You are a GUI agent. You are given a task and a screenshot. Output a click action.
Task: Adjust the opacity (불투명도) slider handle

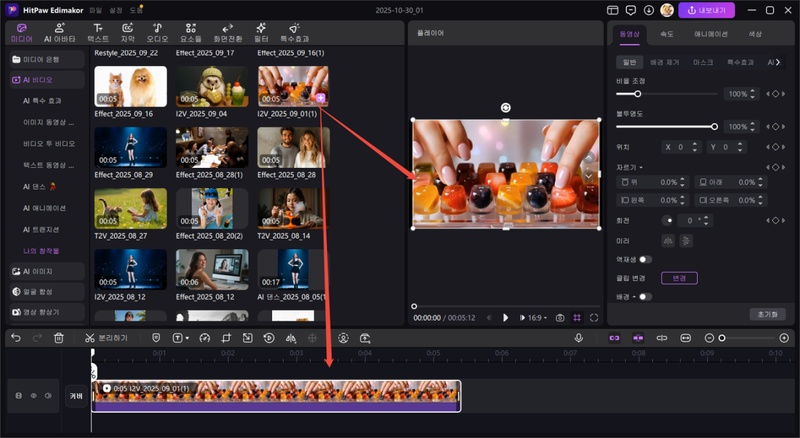point(714,127)
